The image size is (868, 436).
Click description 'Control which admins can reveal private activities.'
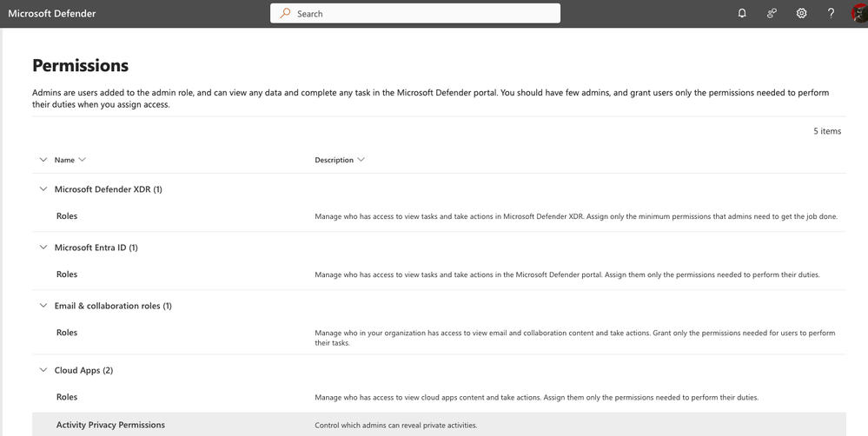[x=396, y=426]
